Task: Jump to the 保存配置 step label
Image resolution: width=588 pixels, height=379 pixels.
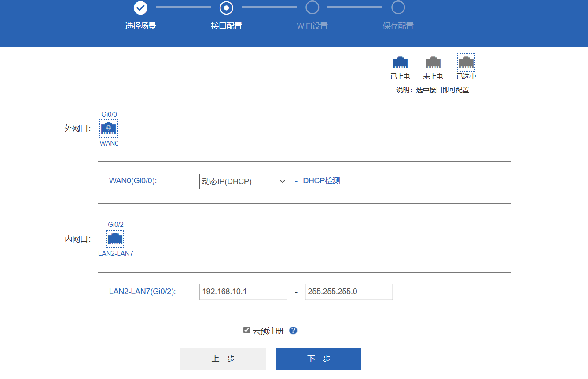Action: point(398,26)
